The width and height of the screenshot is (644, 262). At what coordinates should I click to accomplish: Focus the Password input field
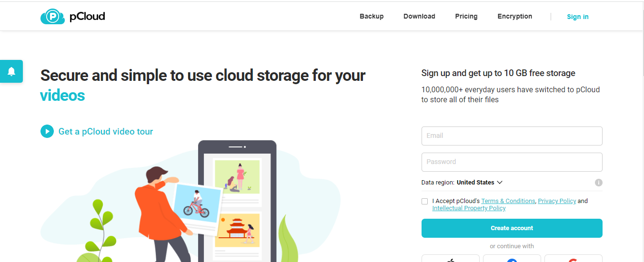[x=512, y=162]
